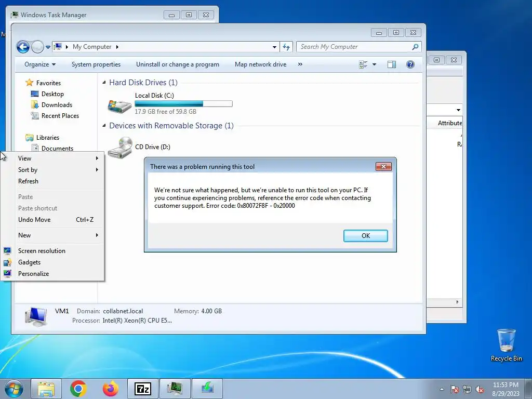Select the Local Disk (C:) drive icon
Screen dimensions: 532x399
click(119, 106)
